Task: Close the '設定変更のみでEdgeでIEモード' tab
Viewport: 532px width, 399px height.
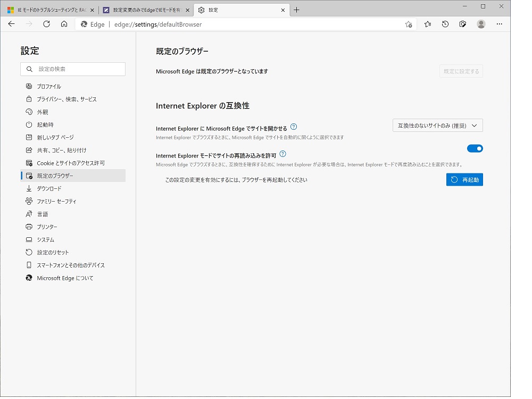Action: pos(187,10)
